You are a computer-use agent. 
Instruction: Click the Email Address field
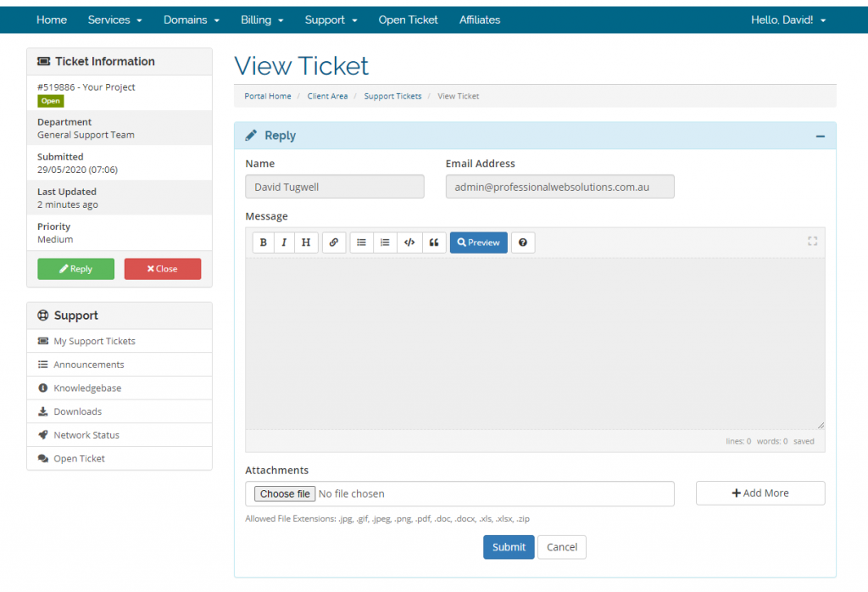click(x=559, y=187)
